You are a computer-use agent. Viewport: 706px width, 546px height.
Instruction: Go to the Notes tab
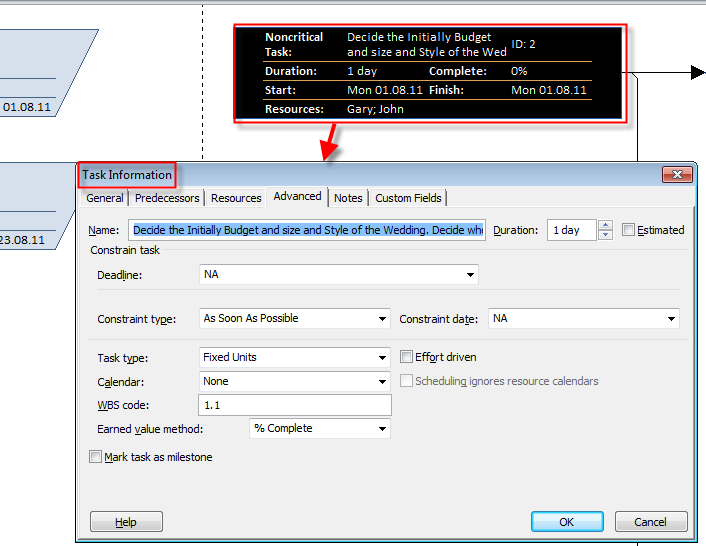pos(348,198)
